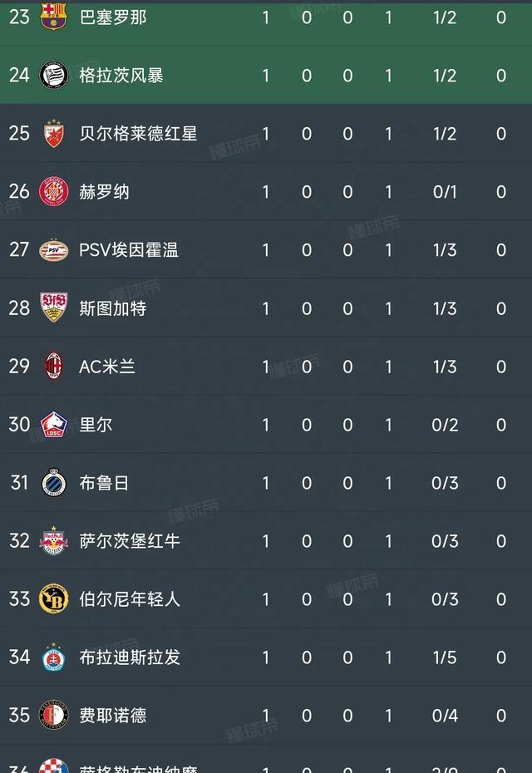This screenshot has width=532, height=773.
Task: Click the Red Bull Salzburg crest
Action: (x=54, y=541)
